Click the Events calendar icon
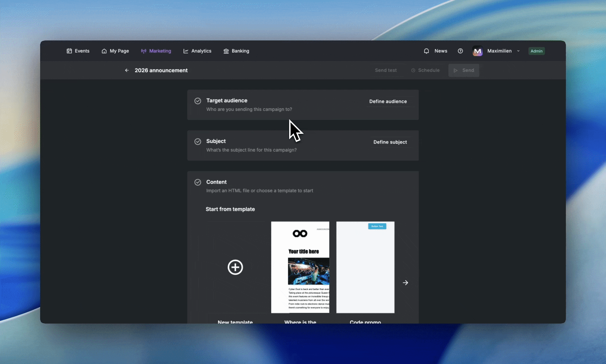Image resolution: width=606 pixels, height=364 pixels. (69, 51)
